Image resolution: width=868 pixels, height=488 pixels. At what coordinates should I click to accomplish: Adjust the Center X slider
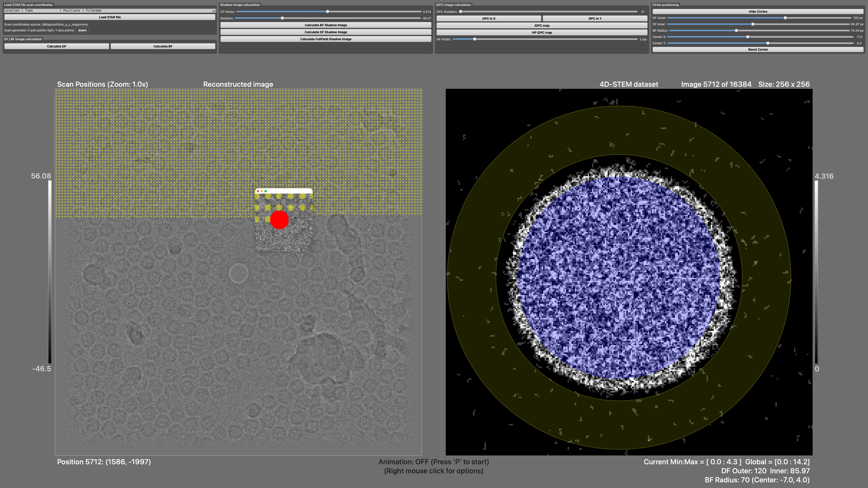[760, 37]
